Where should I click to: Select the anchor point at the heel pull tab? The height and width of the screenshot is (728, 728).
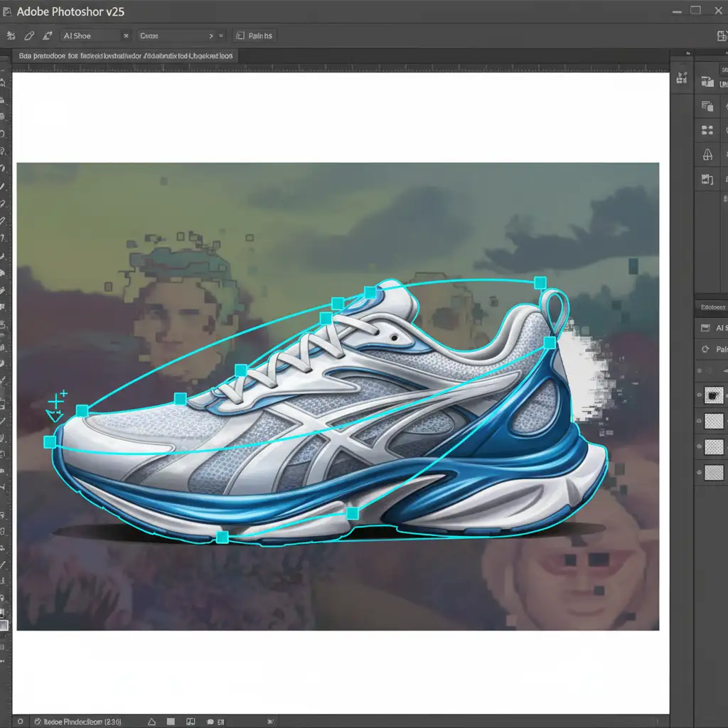click(540, 282)
